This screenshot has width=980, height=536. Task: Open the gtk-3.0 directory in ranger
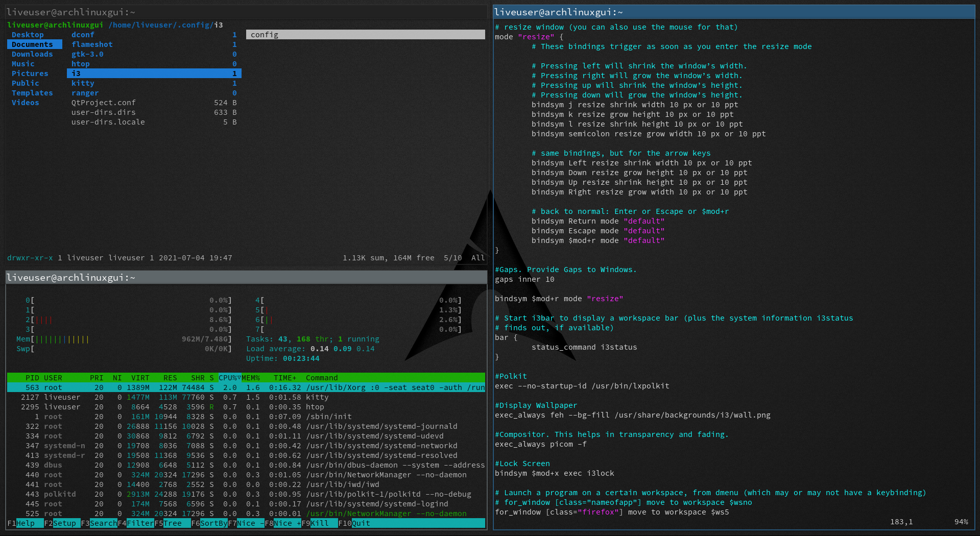[x=154, y=54]
